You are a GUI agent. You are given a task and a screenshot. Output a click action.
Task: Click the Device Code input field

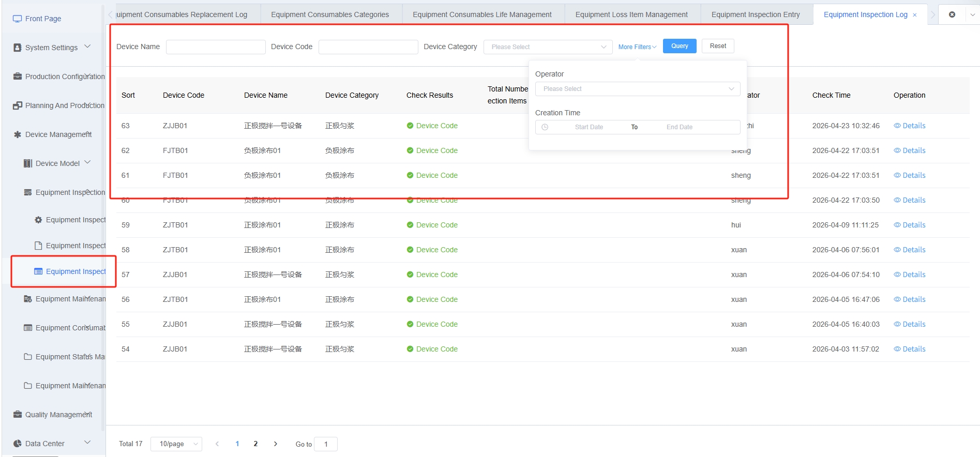point(368,47)
